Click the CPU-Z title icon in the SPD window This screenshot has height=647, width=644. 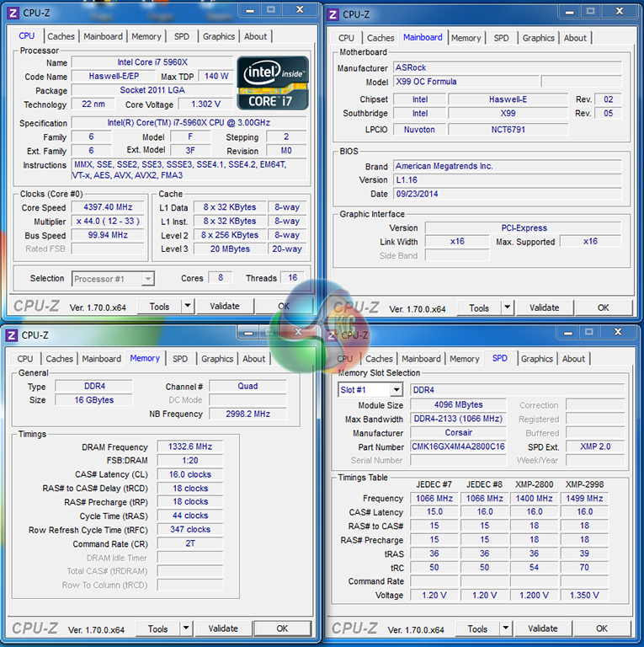pyautogui.click(x=333, y=335)
